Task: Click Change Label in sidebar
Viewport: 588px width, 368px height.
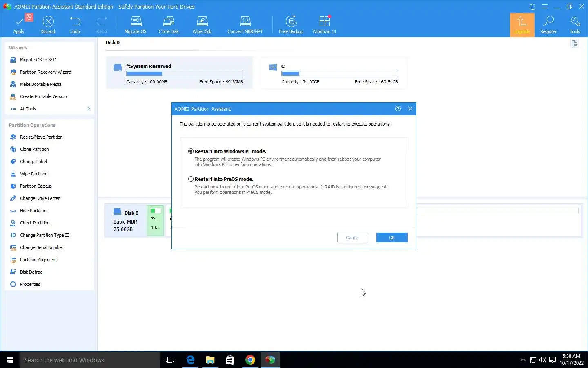Action: point(33,162)
